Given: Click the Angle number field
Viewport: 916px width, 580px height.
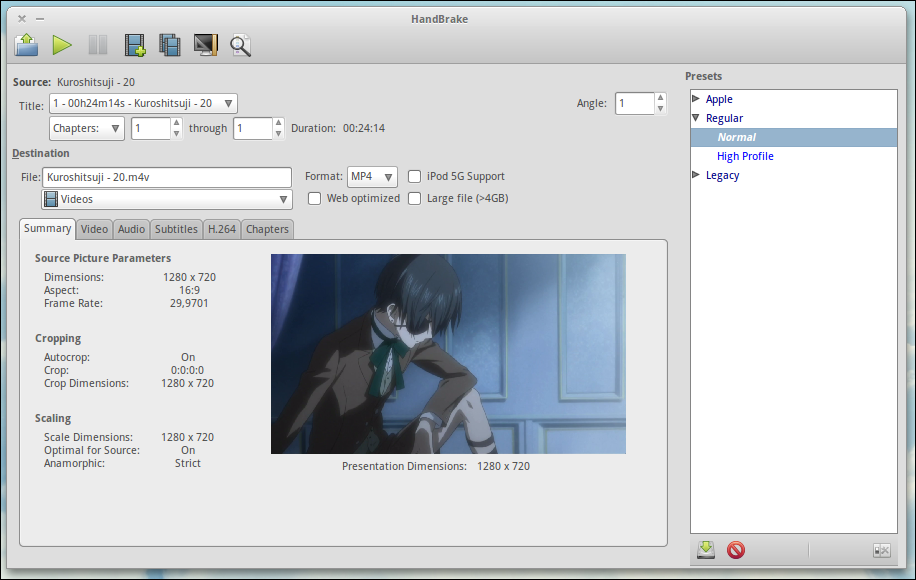Looking at the screenshot, I should click(634, 103).
